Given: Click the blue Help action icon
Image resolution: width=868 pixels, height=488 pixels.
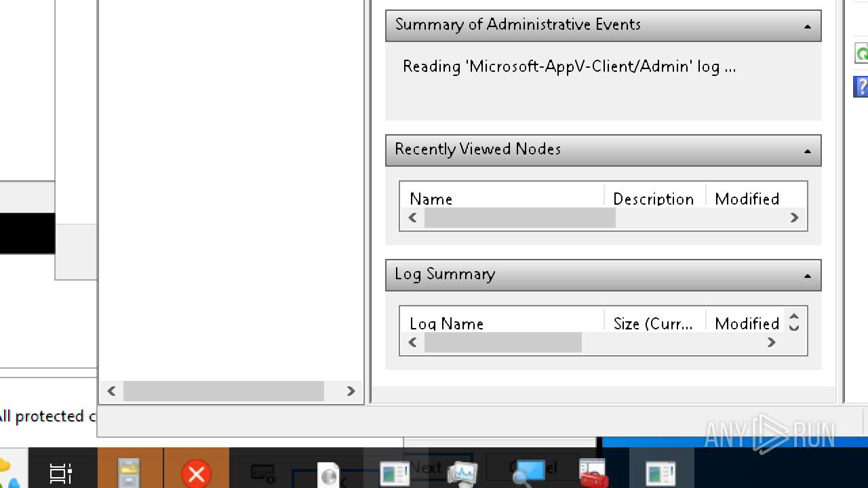Looking at the screenshot, I should pyautogui.click(x=861, y=87).
